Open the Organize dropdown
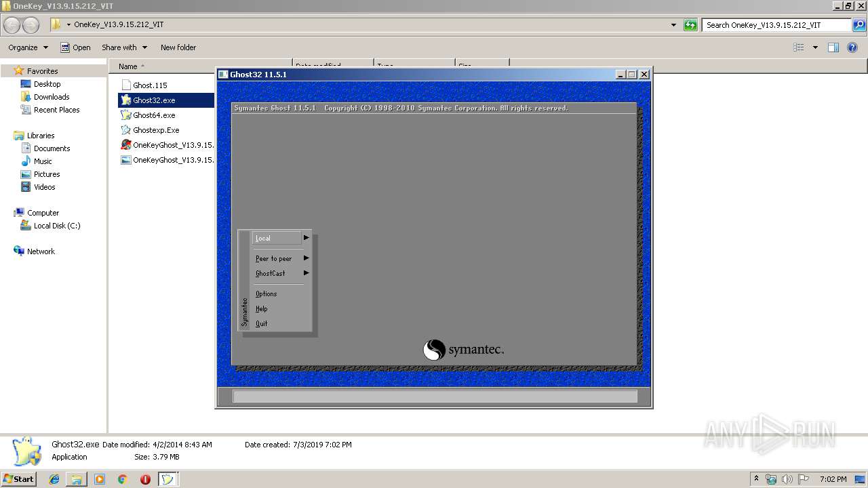This screenshot has height=488, width=868. tap(28, 47)
